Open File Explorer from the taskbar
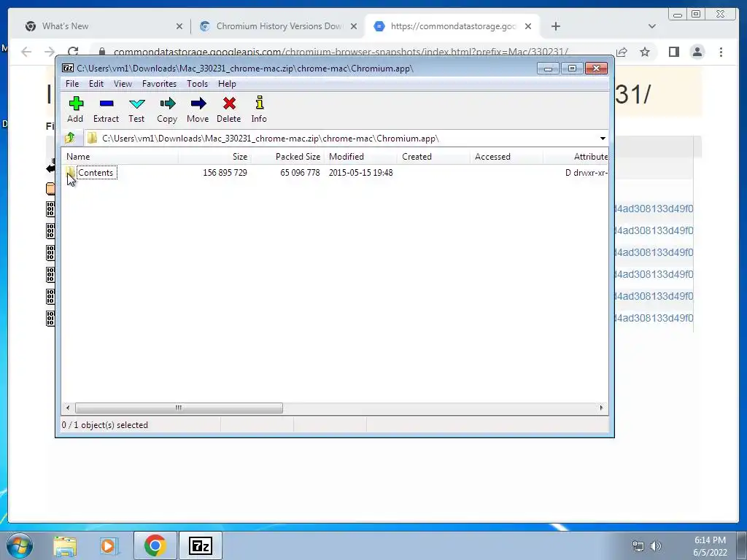 click(x=65, y=545)
